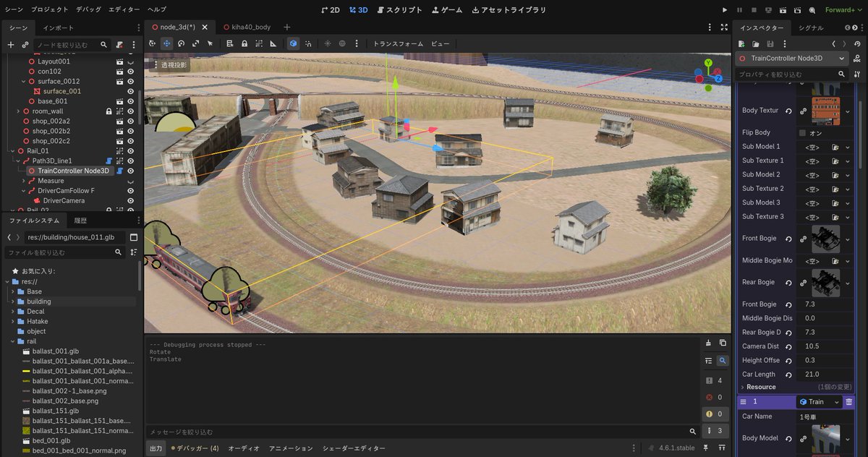Screen dimensions: 868x457
Task: Click the lock icon on room_wall node
Action: click(x=109, y=111)
